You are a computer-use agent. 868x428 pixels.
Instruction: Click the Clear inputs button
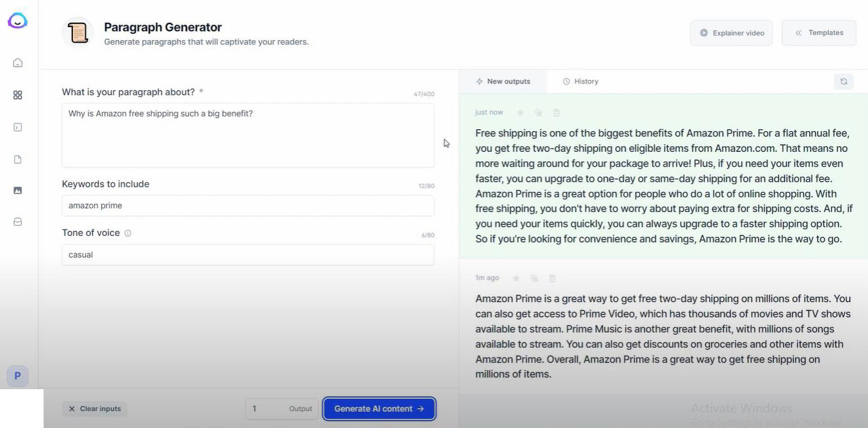point(95,409)
